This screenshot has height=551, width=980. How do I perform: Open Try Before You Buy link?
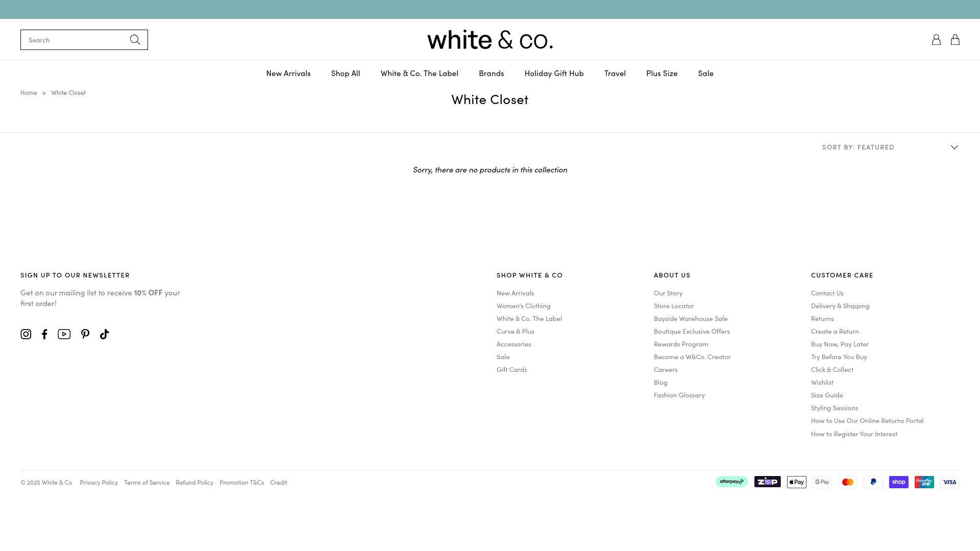[839, 357]
